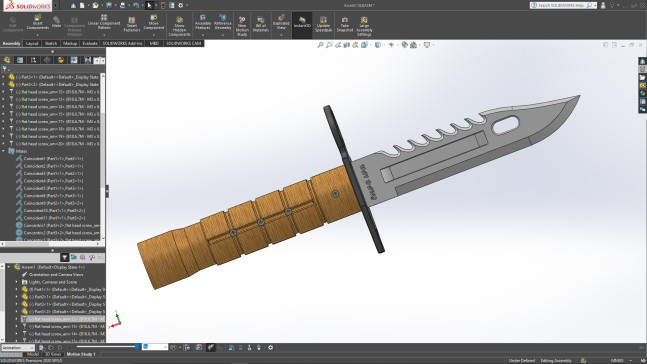Open the PropertyManager tab
Viewport: 647px width, 364px height.
[x=20, y=60]
